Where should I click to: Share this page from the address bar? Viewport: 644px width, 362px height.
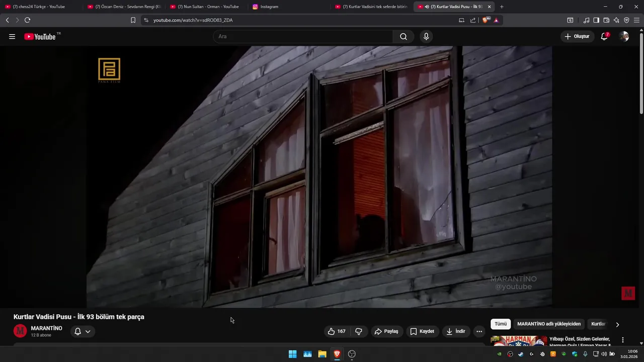click(x=473, y=20)
